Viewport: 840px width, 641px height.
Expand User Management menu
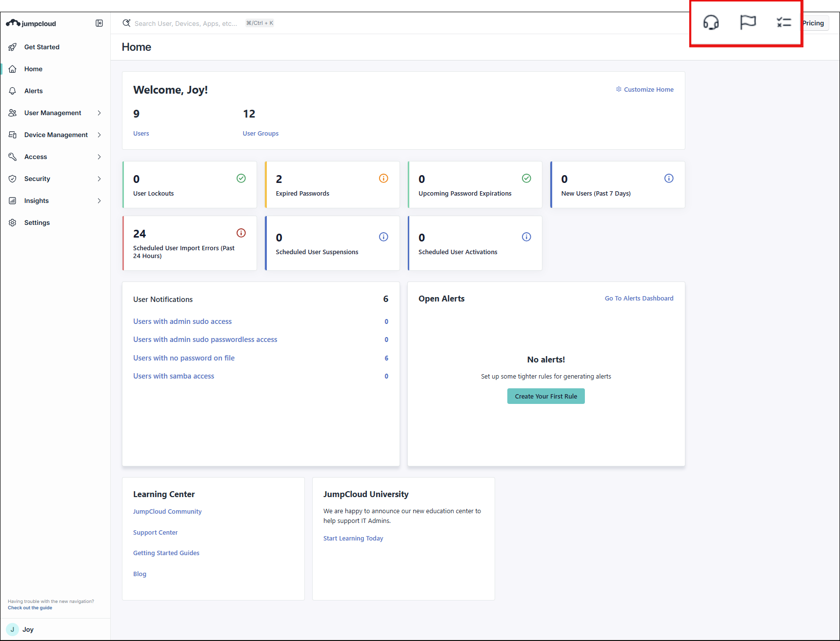coord(99,113)
